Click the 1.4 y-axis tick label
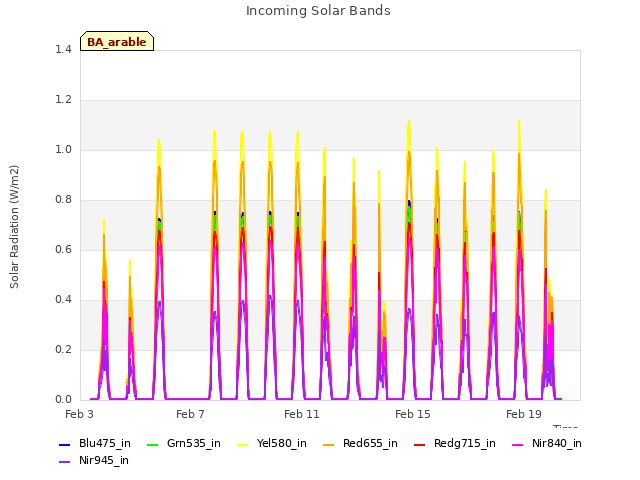Screen dimensions: 640x480 tap(63, 50)
